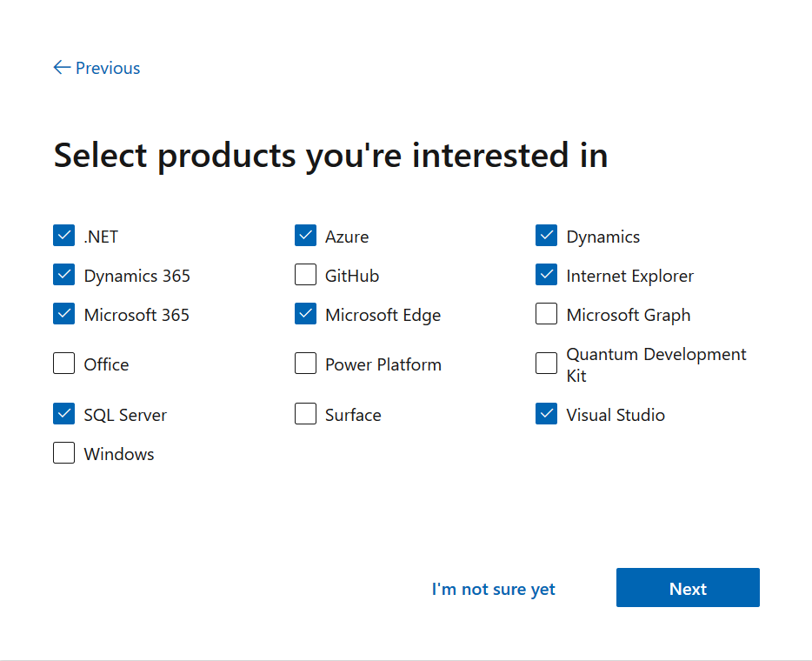The image size is (812, 661).
Task: Go back using the Previous link
Action: pyautogui.click(x=107, y=68)
